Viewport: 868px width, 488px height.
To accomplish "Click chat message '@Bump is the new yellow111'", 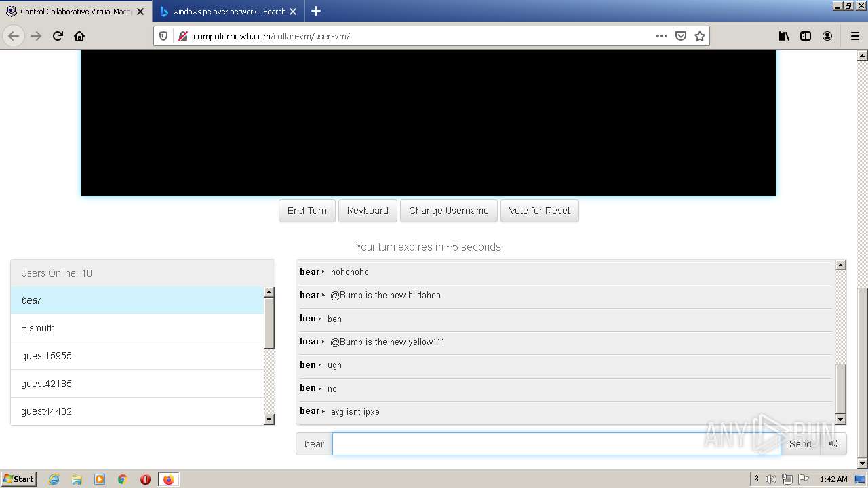I will coord(387,342).
